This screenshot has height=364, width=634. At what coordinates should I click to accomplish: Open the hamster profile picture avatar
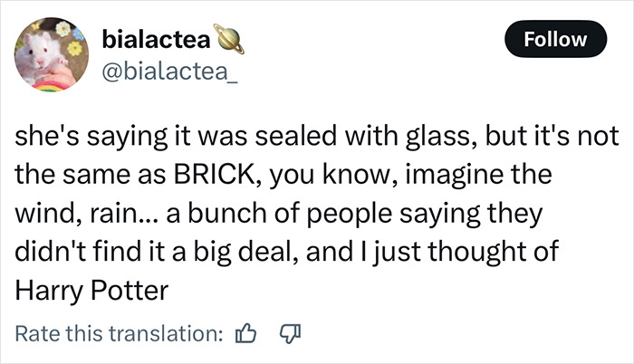coord(47,54)
